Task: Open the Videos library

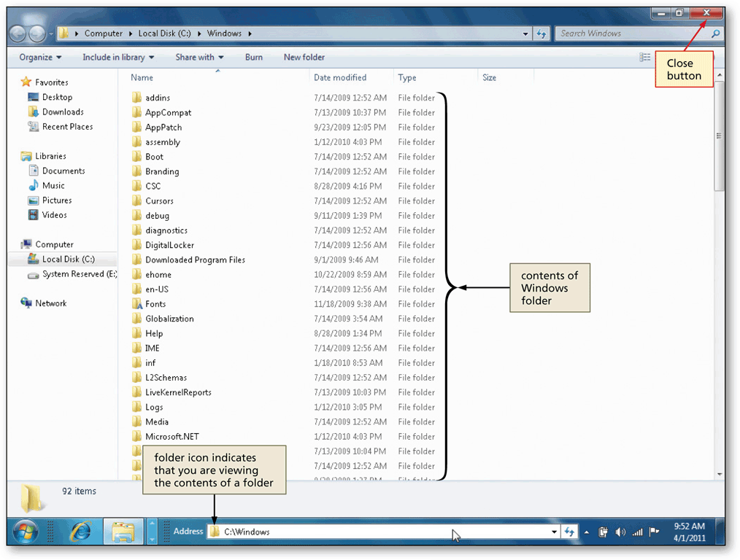Action: point(54,214)
